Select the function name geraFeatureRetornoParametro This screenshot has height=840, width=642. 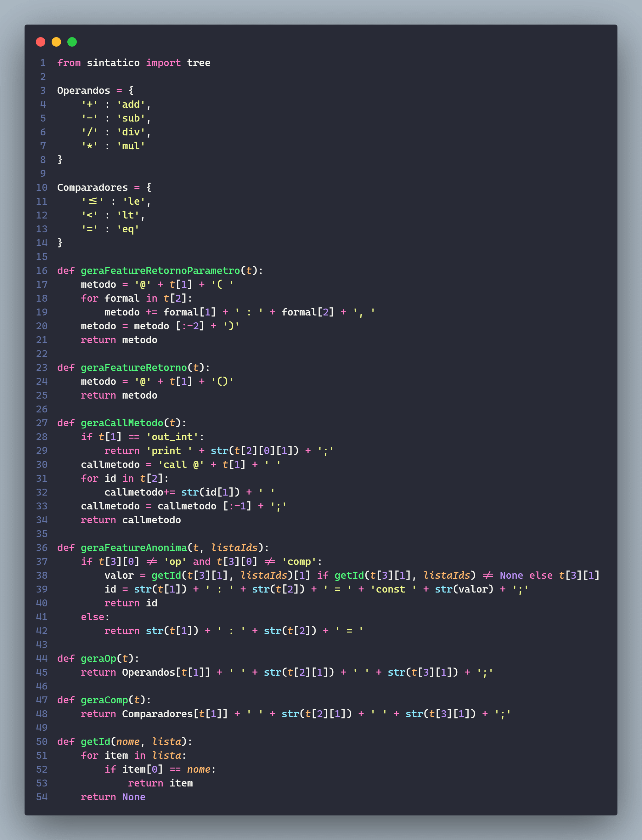tap(160, 271)
